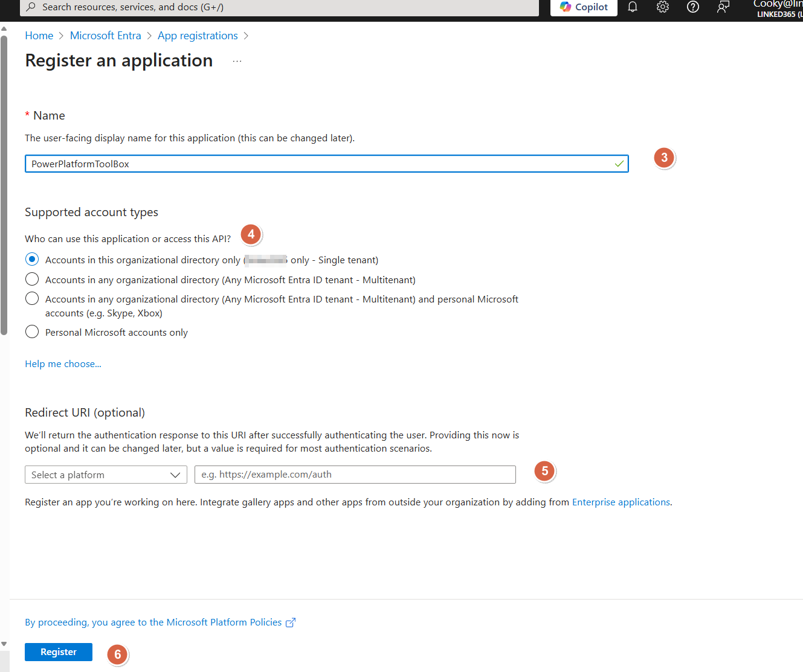Open the Enterprise applications link
Screen dimensions: 803x672
pyautogui.click(x=621, y=502)
